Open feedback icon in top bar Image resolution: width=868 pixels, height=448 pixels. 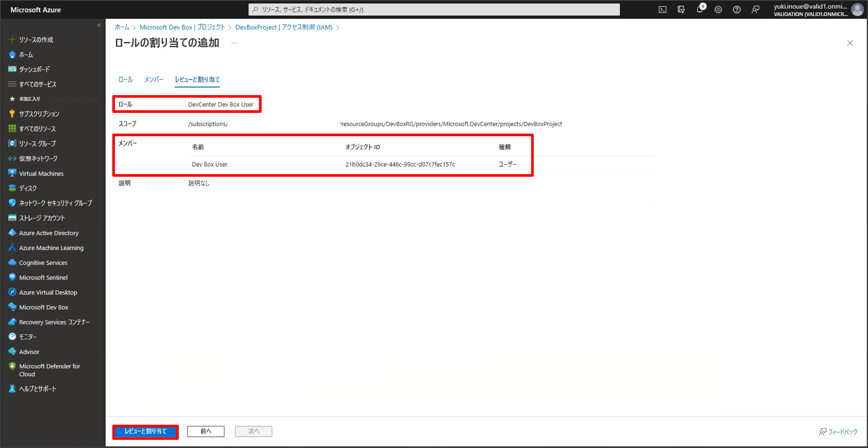pyautogui.click(x=755, y=9)
